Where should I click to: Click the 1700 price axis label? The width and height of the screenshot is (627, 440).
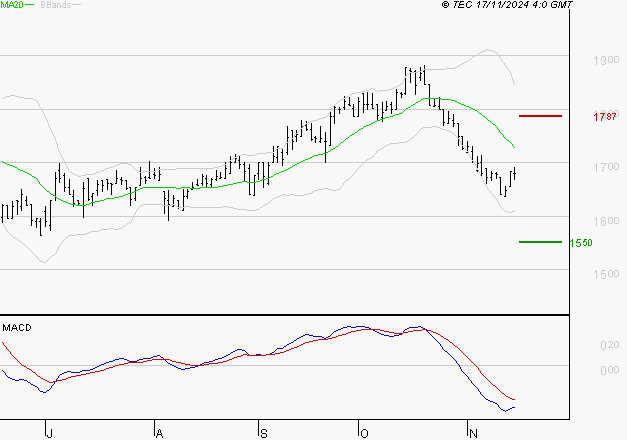pos(606,167)
